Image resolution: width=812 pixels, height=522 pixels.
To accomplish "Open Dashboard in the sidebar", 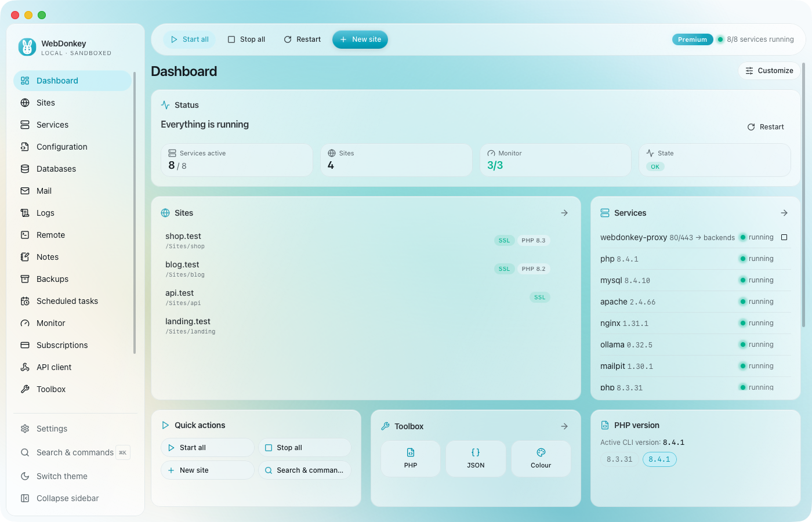I will pyautogui.click(x=72, y=81).
